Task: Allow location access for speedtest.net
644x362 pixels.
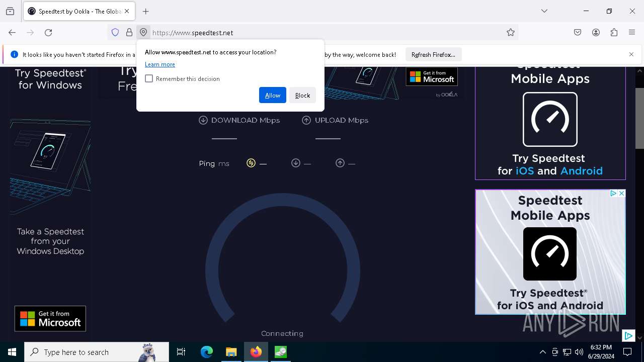Action: 273,95
